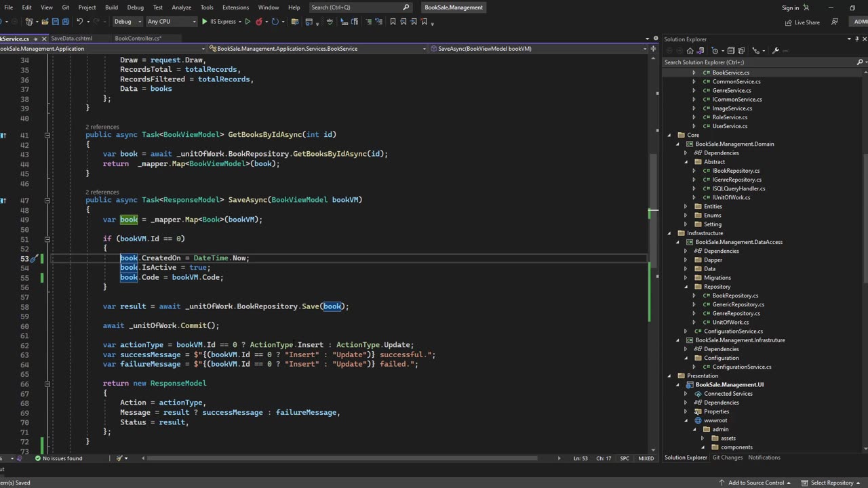868x488 pixels.
Task: Expand the BookService.cs node in Solution Explorer
Action: [694, 73]
